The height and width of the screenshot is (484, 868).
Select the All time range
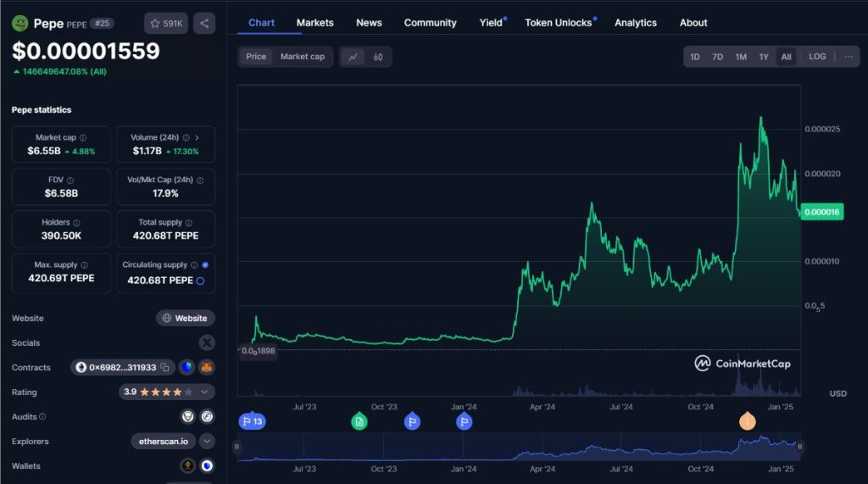click(x=786, y=57)
